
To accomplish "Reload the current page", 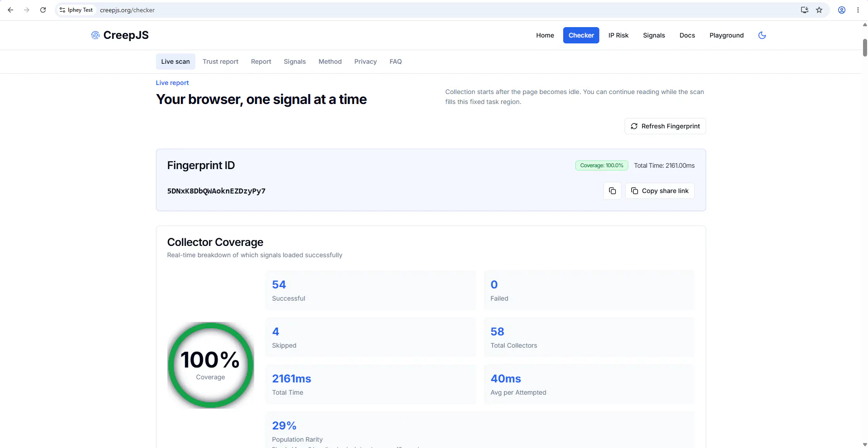I will point(43,10).
